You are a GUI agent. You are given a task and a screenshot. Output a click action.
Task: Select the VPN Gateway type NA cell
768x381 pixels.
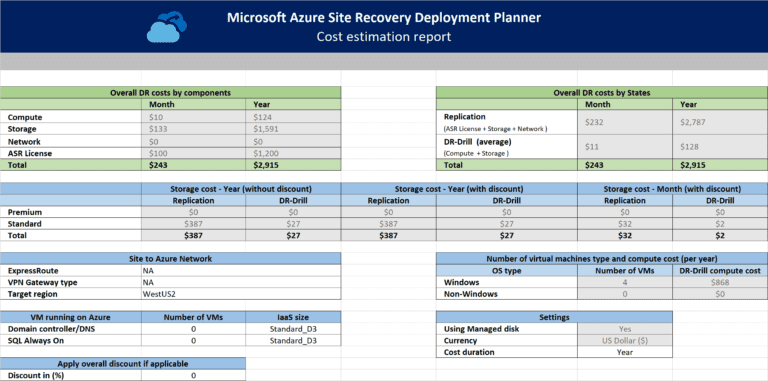pyautogui.click(x=241, y=283)
